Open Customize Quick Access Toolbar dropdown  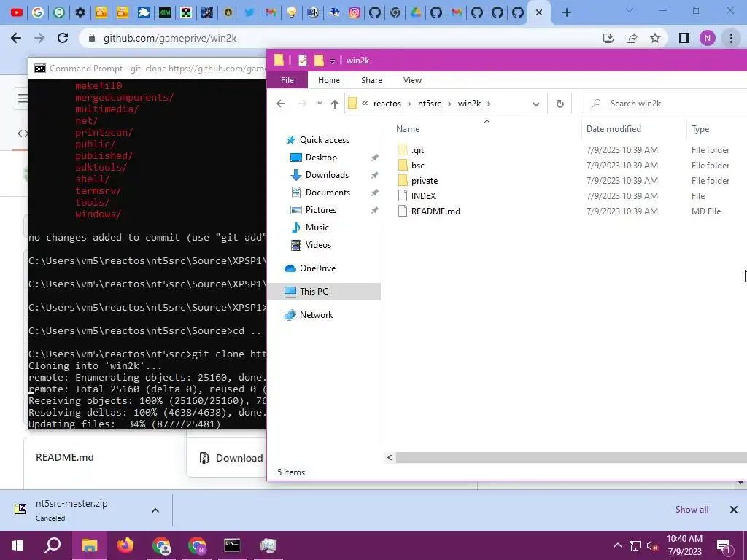332,61
